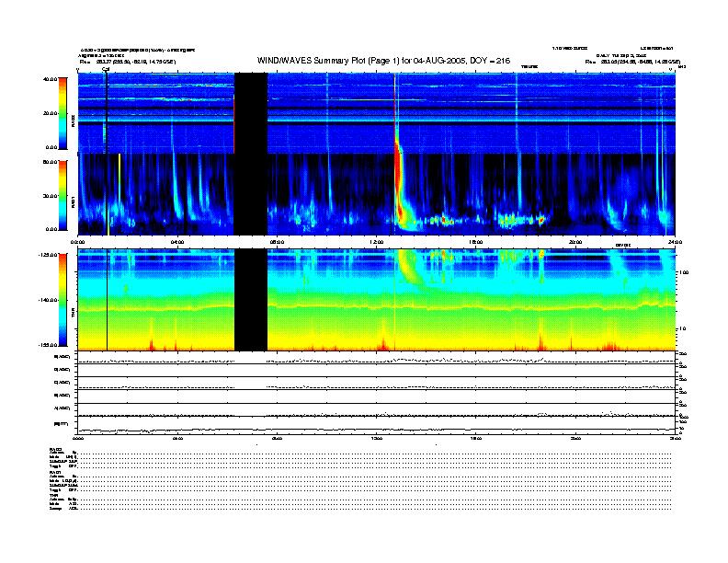Screen dimensions: 728x563
Task: Click the RAD1 vertical axis label
Action: coord(74,201)
